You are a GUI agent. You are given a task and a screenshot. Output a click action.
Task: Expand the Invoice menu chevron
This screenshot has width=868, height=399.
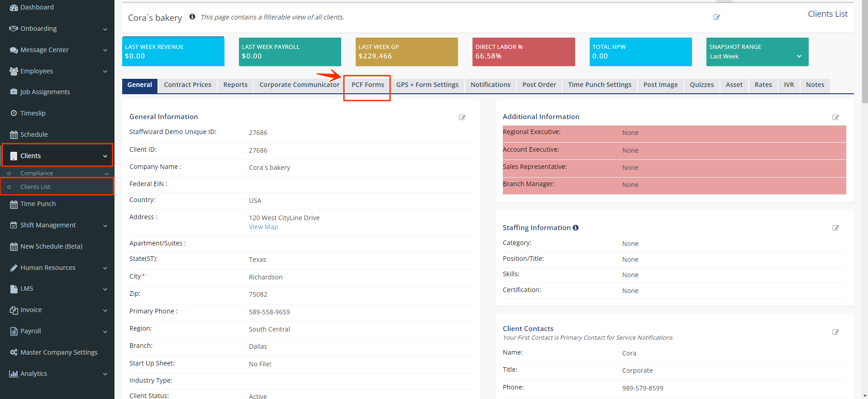click(105, 310)
